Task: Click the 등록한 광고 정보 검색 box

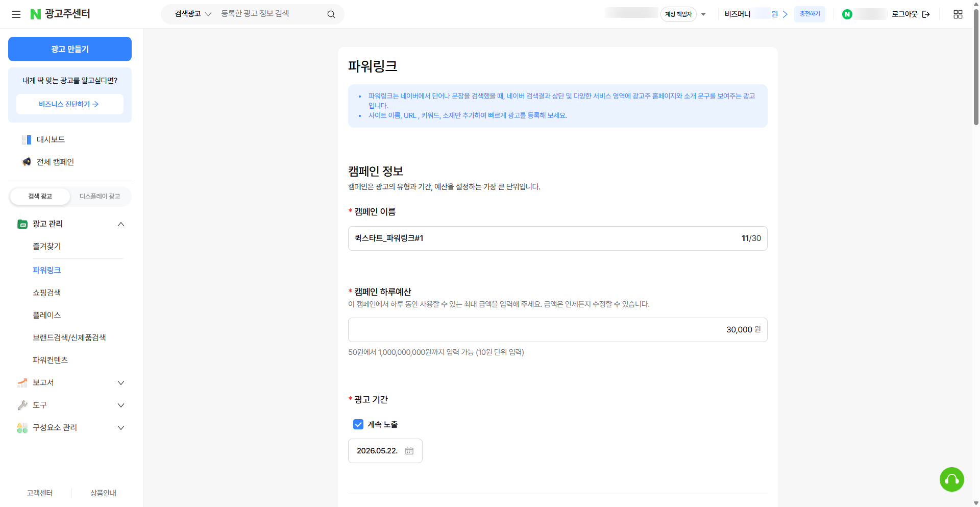Action: pyautogui.click(x=271, y=14)
